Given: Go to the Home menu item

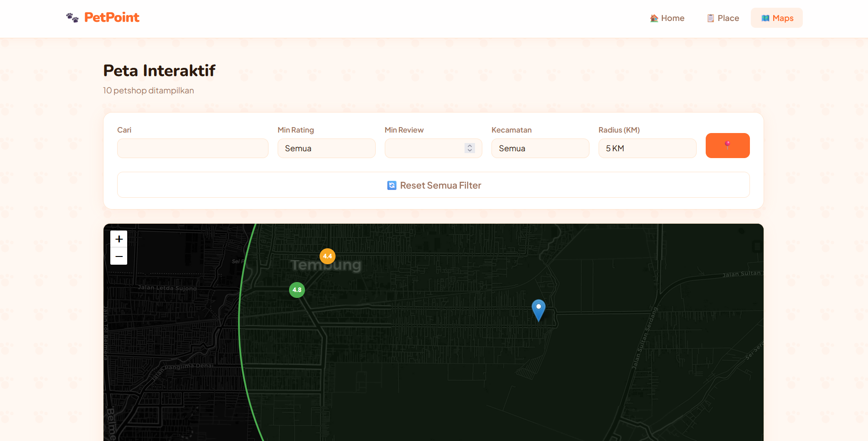Looking at the screenshot, I should point(667,18).
